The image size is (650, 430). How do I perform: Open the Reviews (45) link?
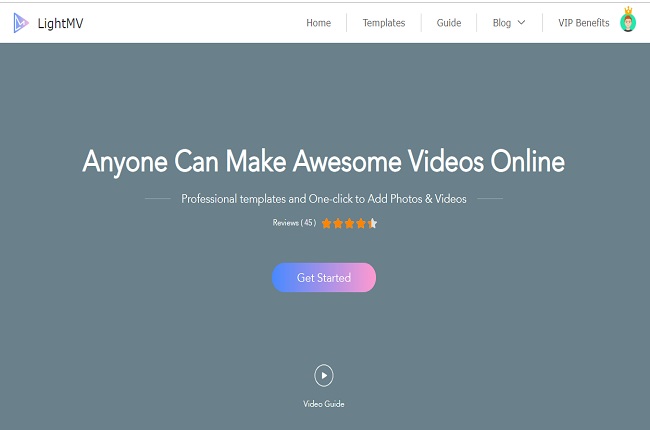294,223
